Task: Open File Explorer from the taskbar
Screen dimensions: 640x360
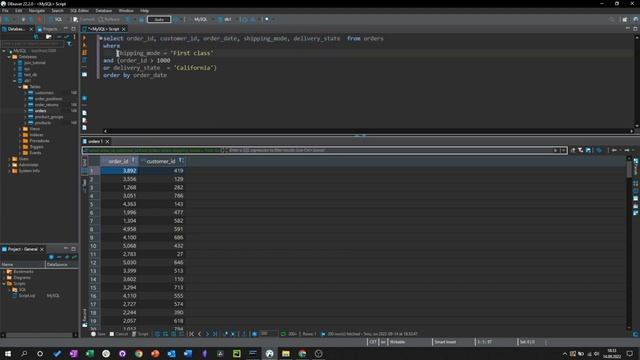Action: (286, 353)
